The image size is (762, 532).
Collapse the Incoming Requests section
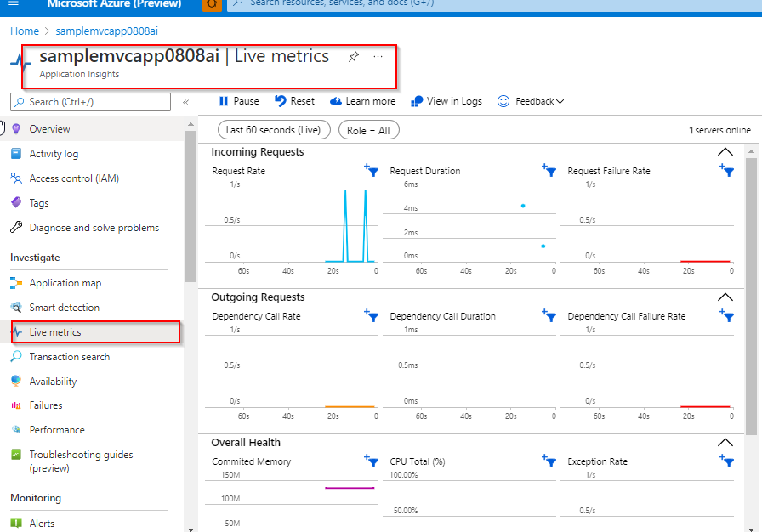click(x=725, y=152)
